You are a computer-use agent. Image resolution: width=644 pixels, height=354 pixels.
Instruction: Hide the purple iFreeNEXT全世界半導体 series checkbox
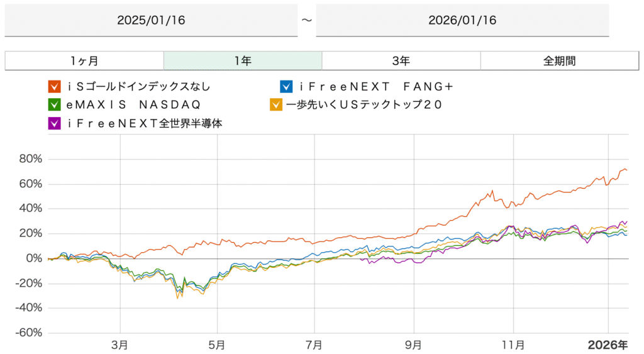[55, 123]
